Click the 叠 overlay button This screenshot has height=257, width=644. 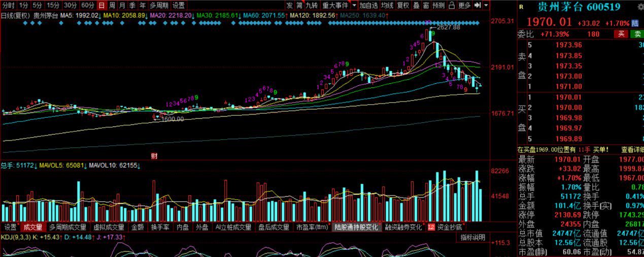(416, 5)
